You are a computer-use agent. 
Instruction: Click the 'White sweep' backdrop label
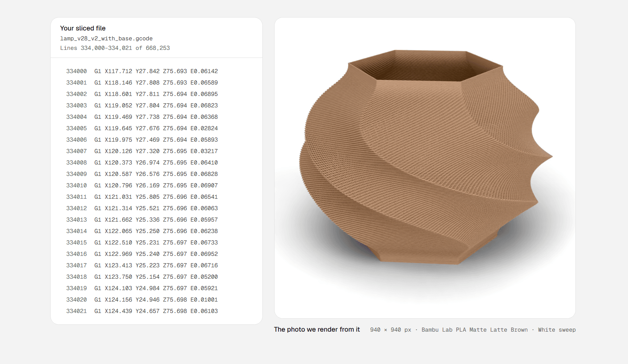(557, 330)
